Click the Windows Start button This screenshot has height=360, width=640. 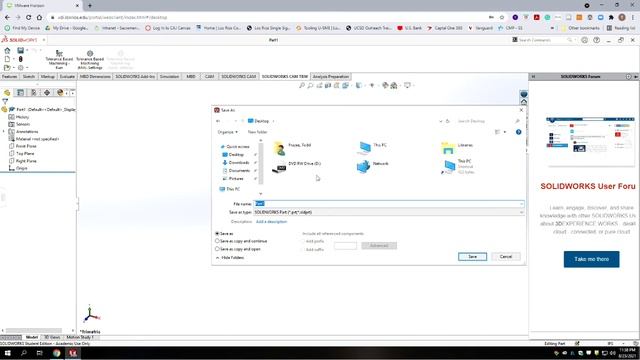pos(7,353)
